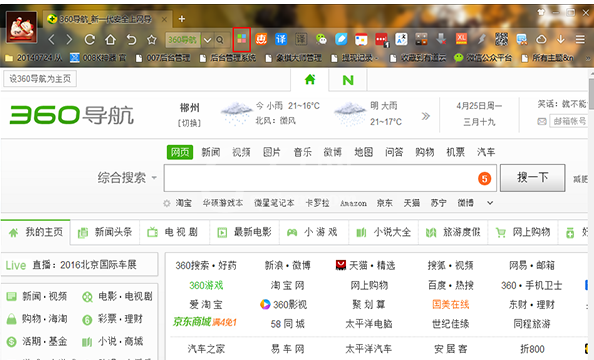Click the 搜一下 search button

pyautogui.click(x=533, y=177)
